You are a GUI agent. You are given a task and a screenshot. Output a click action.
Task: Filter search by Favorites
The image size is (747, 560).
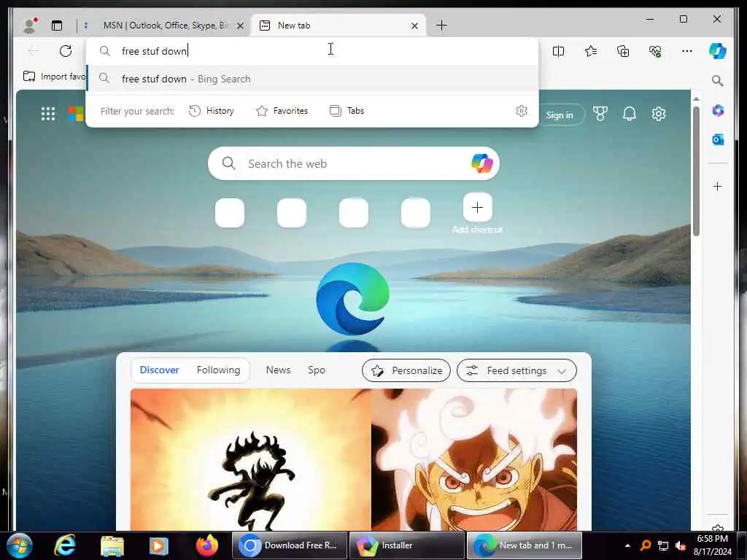(x=282, y=111)
